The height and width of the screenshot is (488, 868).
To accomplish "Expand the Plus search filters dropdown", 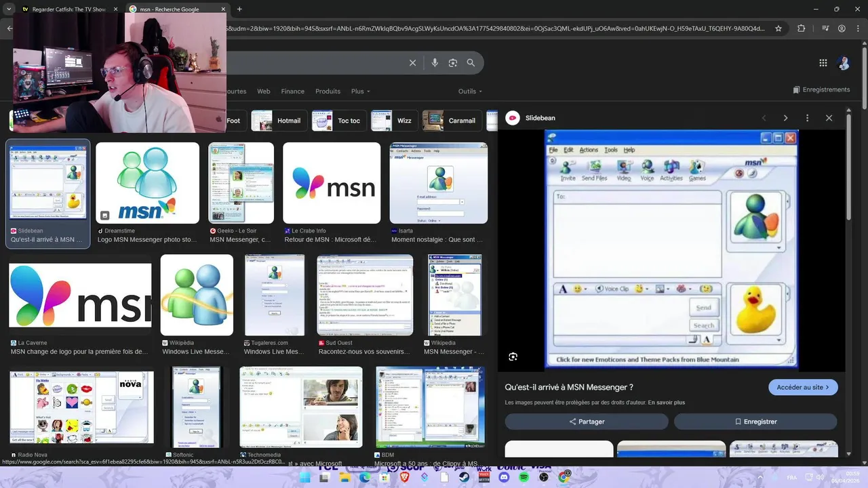I will click(x=361, y=91).
